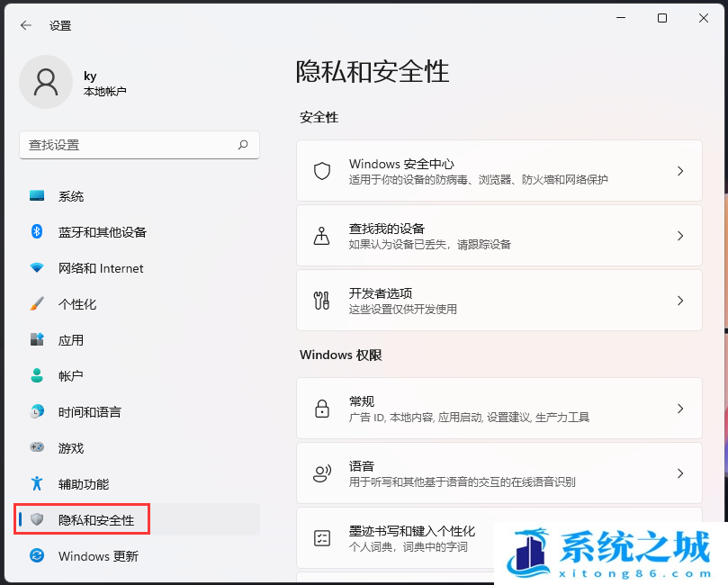Select 系统 in the sidebar
Viewport: 728px width, 585px height.
(138, 196)
